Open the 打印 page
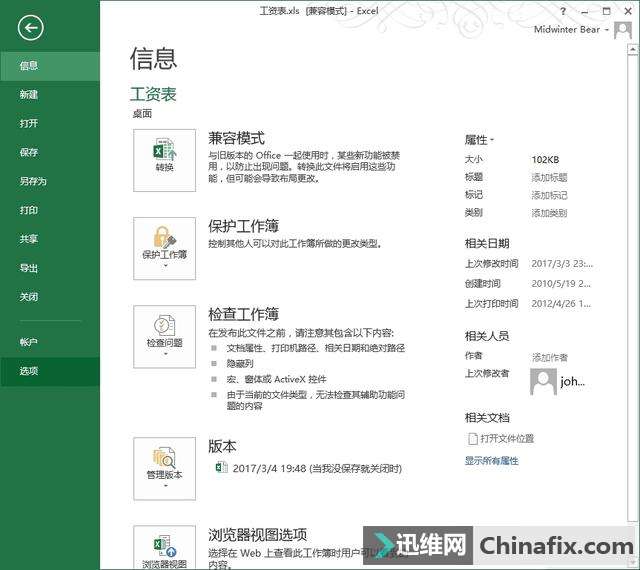This screenshot has width=640, height=570. coord(49,210)
